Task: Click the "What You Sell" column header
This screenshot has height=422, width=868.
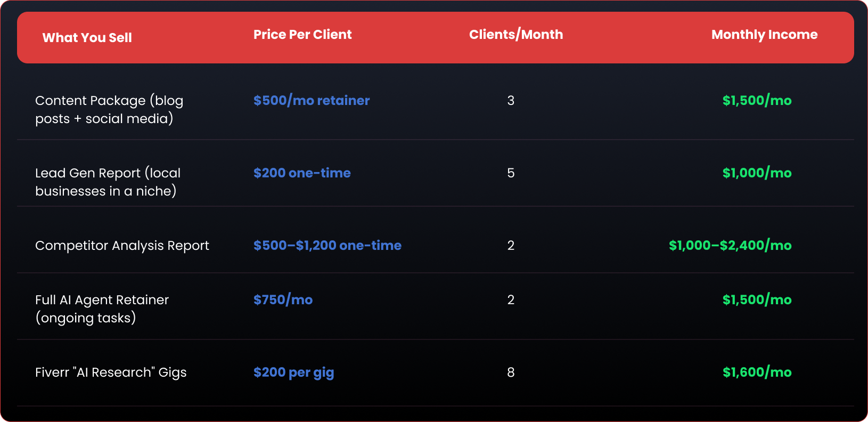Action: (87, 38)
